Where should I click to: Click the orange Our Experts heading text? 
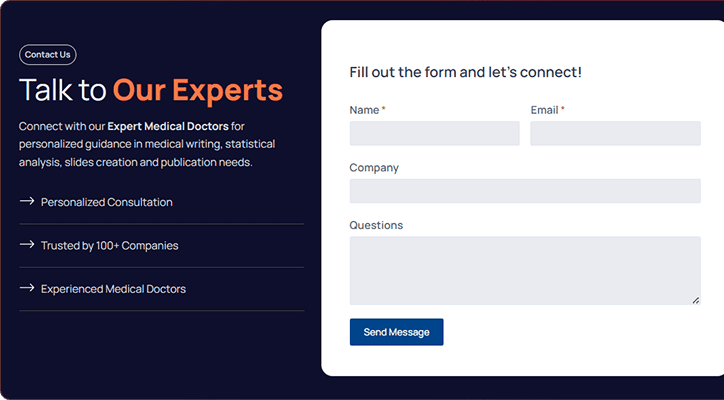(198, 90)
